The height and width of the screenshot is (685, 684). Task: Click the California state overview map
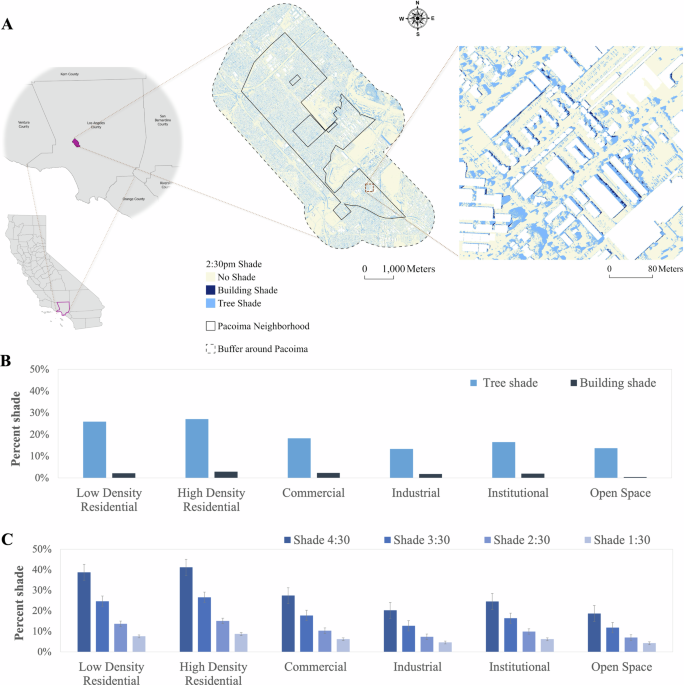(x=55, y=272)
